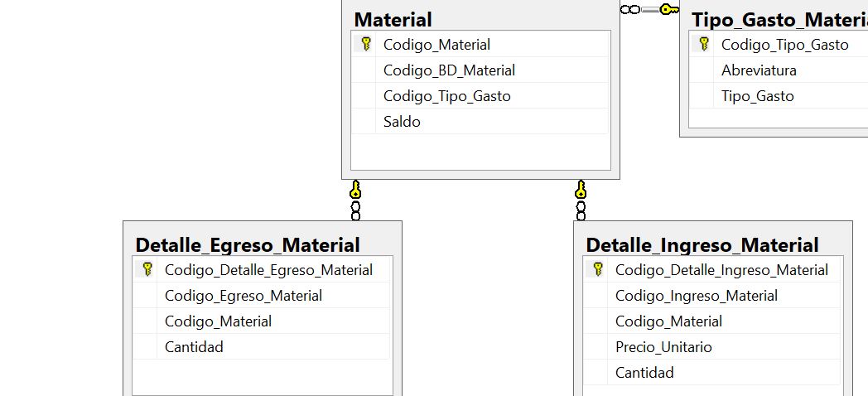
Task: Select Codigo_Ingreso_Material column row
Action: 712,295
